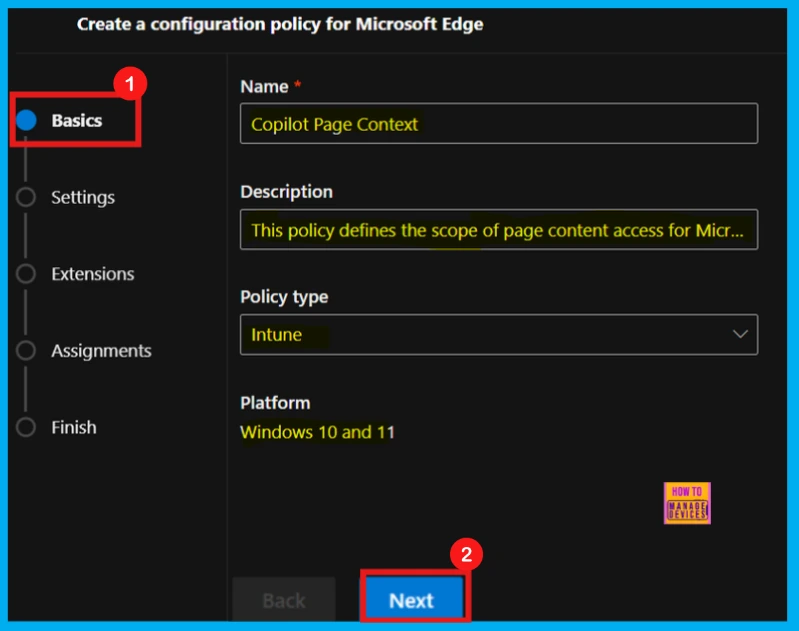Click the Description text field
The image size is (799, 631).
[499, 229]
